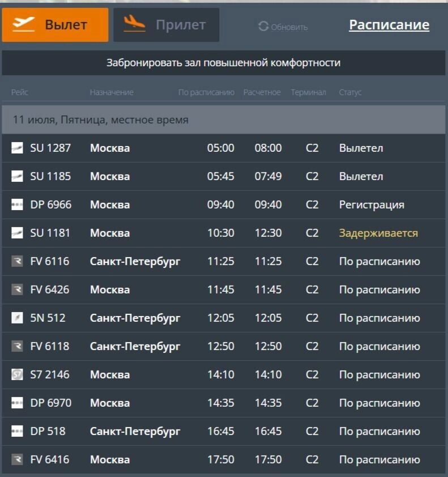This screenshot has width=448, height=477.
Task: Switch to the Прилет arrivals tab
Action: click(166, 24)
